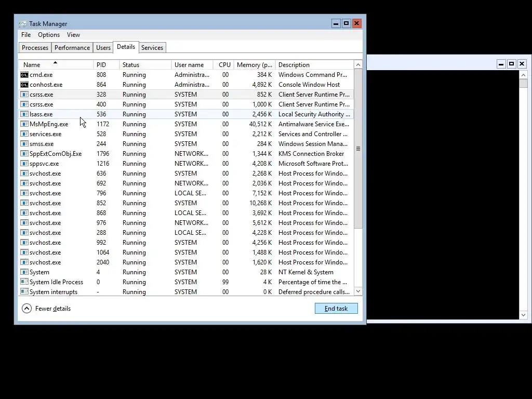Switch to the Performance tab
This screenshot has height=399, width=532.
(72, 47)
